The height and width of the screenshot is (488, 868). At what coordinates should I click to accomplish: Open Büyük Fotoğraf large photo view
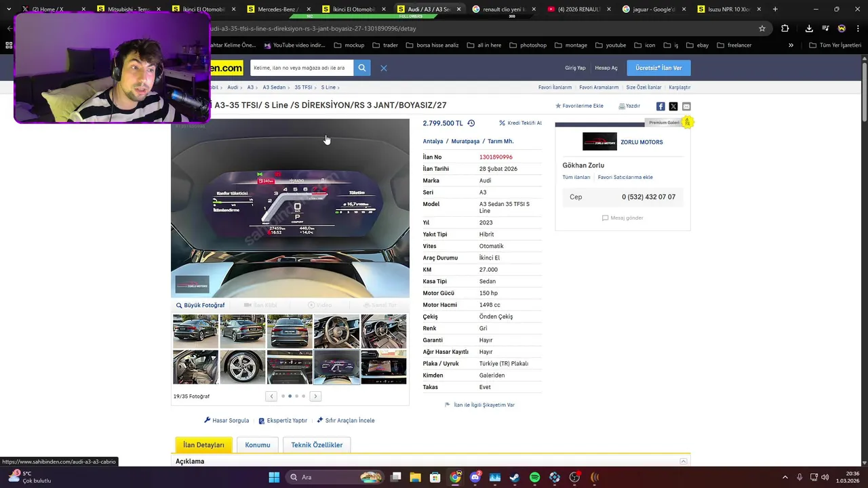201,305
